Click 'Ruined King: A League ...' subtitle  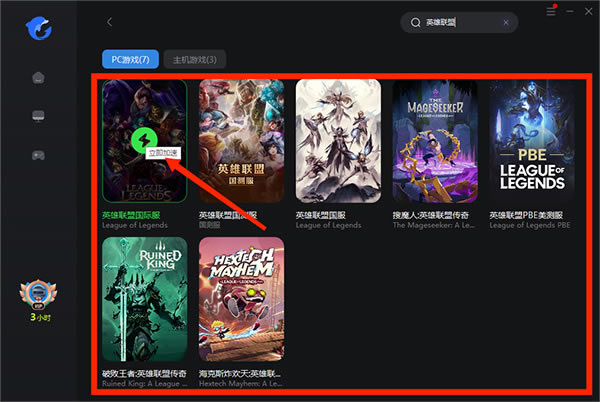(145, 383)
